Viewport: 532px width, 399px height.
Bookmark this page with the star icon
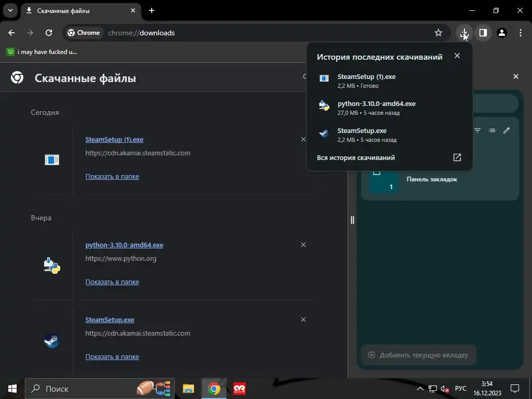coord(438,33)
